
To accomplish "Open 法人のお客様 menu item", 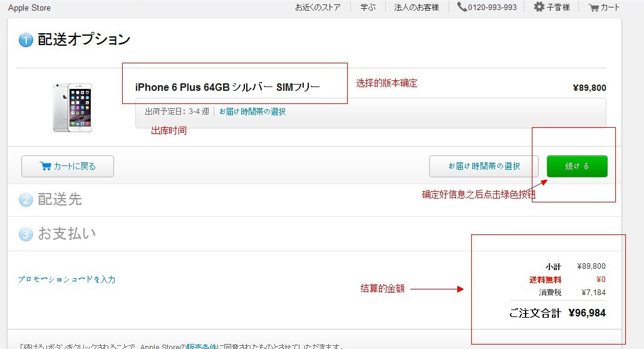I will coord(417,8).
